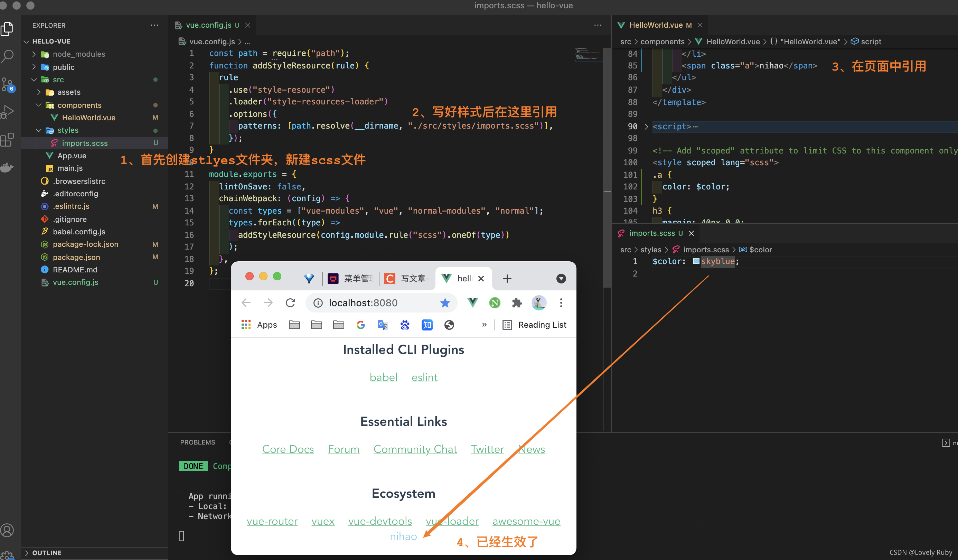Open Chrome extensions puzzle icon
Viewport: 958px width, 560px height.
tap(517, 302)
